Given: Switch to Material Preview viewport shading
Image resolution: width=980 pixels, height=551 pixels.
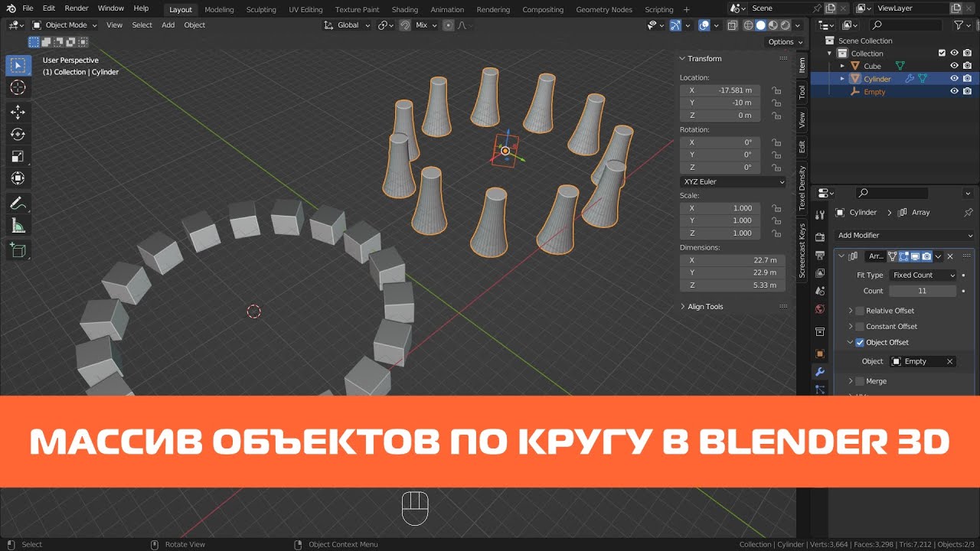Looking at the screenshot, I should [773, 25].
